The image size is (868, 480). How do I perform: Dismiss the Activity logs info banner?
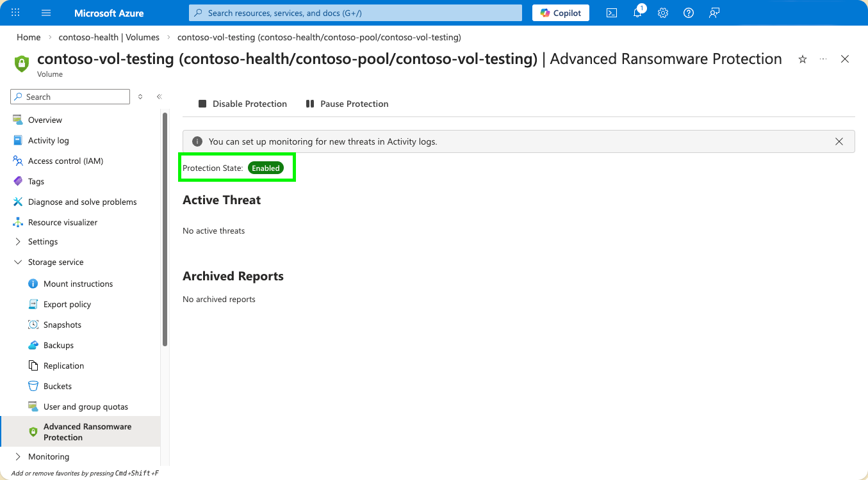point(839,141)
